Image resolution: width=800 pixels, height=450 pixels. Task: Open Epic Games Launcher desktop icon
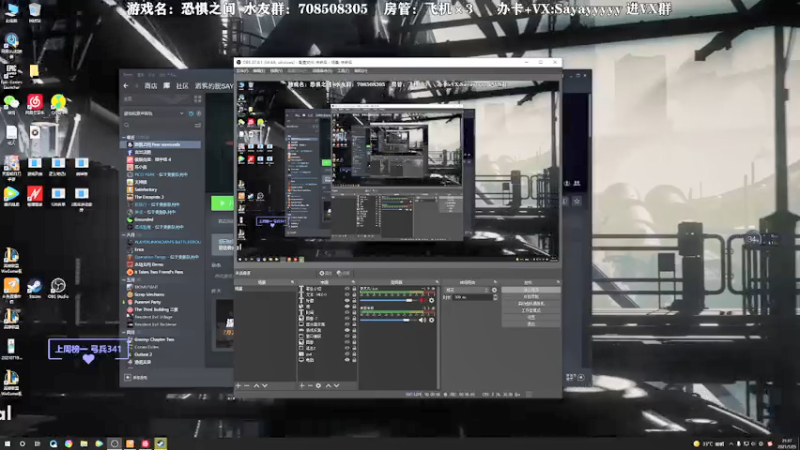11,77
